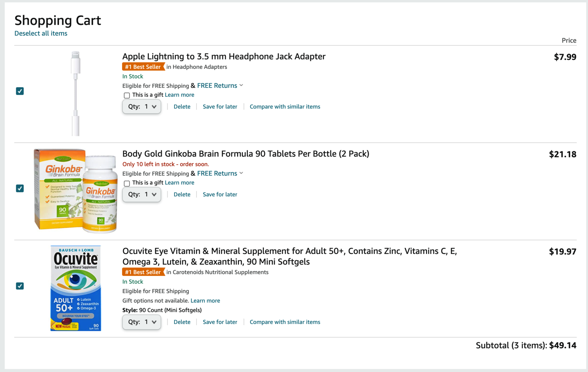The width and height of the screenshot is (588, 372).
Task: Uncheck the Apple Lightning adapter selection checkbox
Action: [20, 91]
